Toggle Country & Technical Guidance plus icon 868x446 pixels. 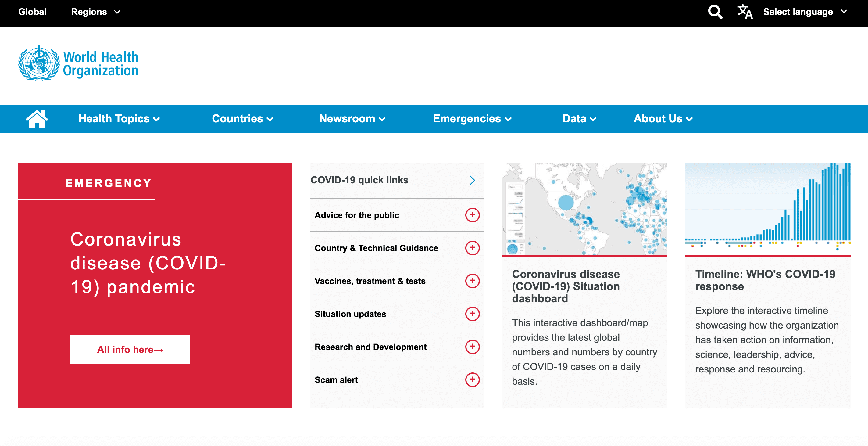[x=472, y=248]
